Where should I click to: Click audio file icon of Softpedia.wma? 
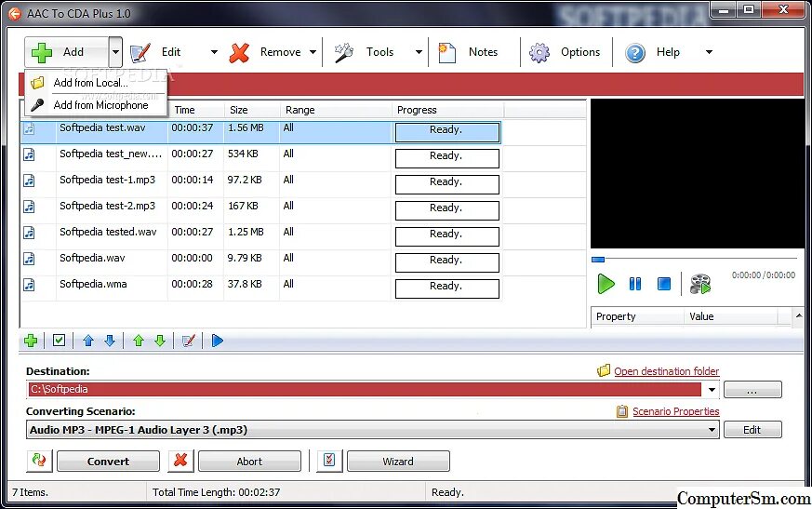[x=30, y=285]
